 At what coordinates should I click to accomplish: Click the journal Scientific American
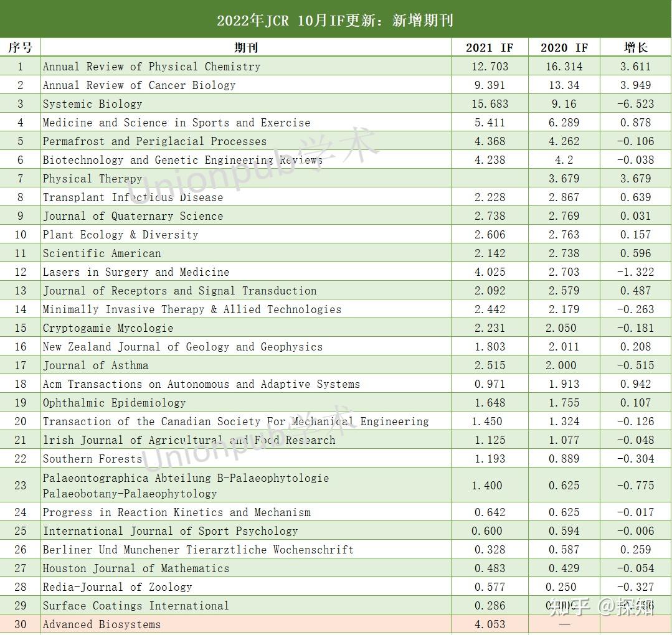coord(101,253)
